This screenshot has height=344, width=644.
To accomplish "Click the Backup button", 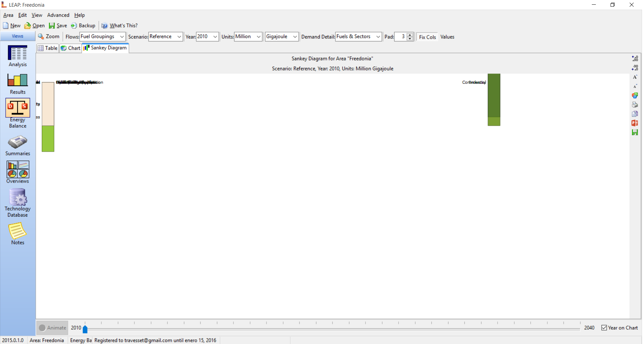I will coord(83,25).
